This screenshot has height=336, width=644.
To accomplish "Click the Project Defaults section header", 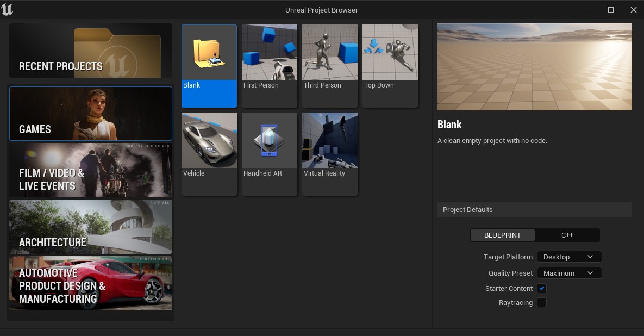I will pyautogui.click(x=534, y=209).
